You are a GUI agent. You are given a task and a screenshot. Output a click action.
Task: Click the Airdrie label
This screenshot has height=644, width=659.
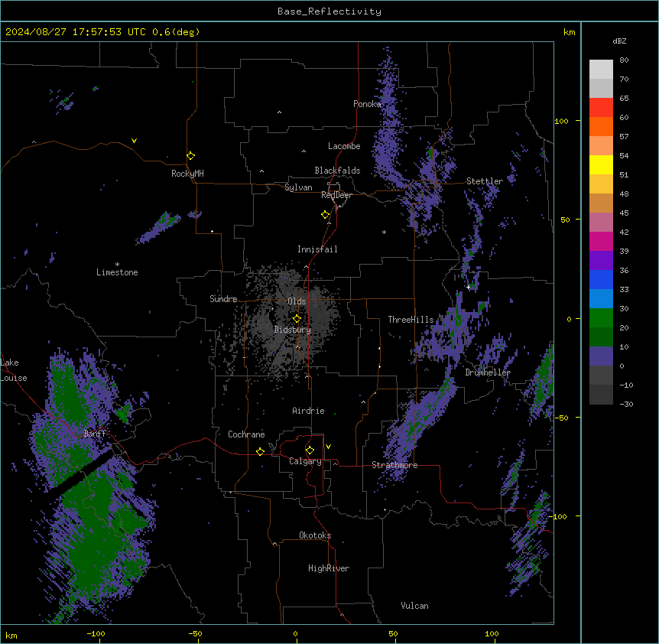click(308, 411)
